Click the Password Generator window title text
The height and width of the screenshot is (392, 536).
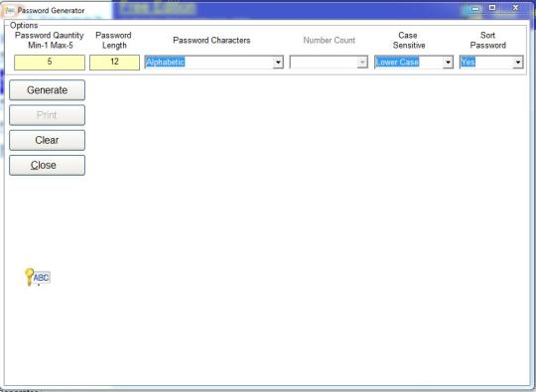point(51,11)
